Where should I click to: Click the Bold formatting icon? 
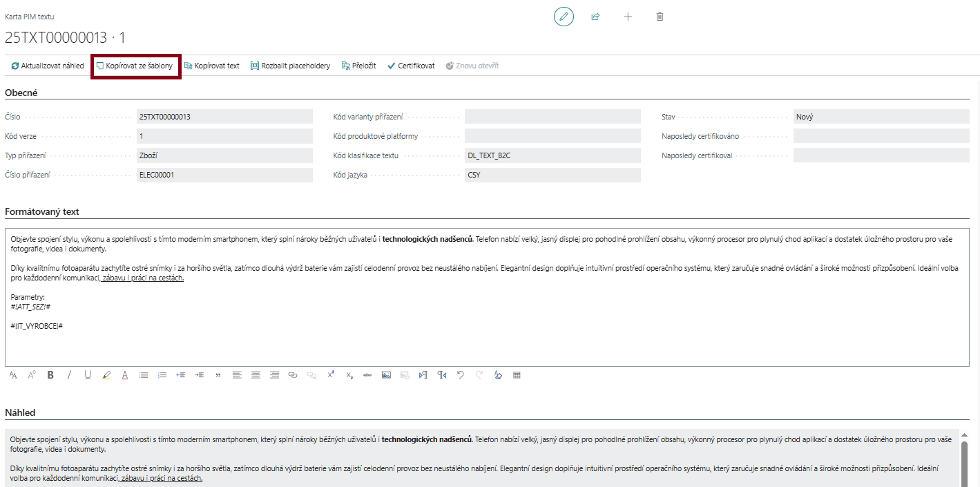50,375
